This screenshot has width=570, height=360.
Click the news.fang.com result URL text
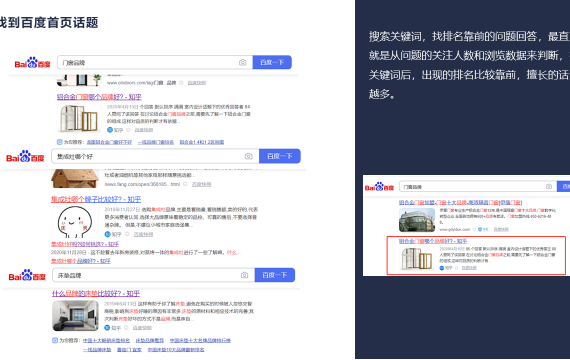click(142, 184)
